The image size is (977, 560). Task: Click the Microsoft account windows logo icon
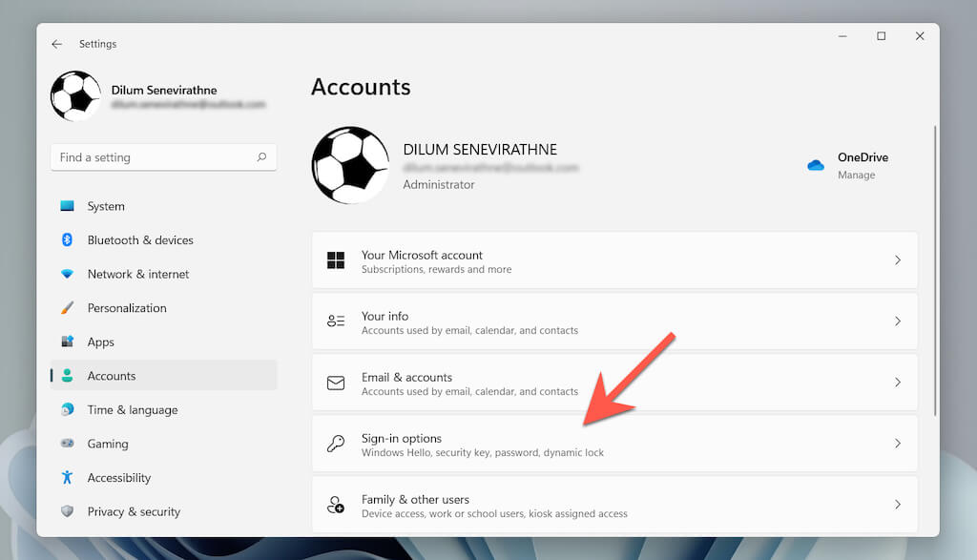point(336,260)
